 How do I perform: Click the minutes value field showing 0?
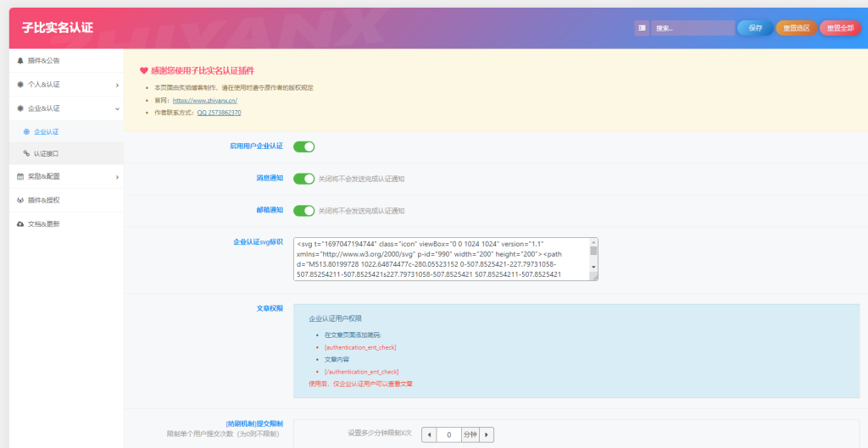tap(449, 434)
